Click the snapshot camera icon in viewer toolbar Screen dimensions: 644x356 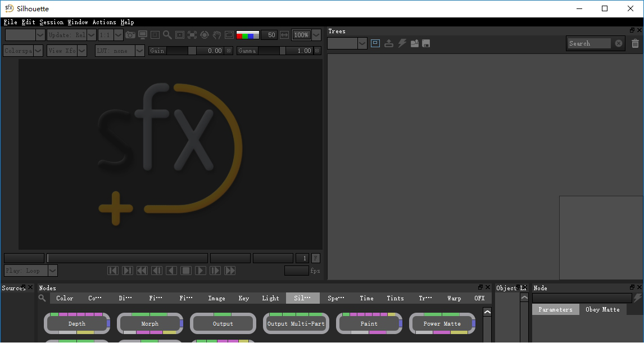pos(130,35)
